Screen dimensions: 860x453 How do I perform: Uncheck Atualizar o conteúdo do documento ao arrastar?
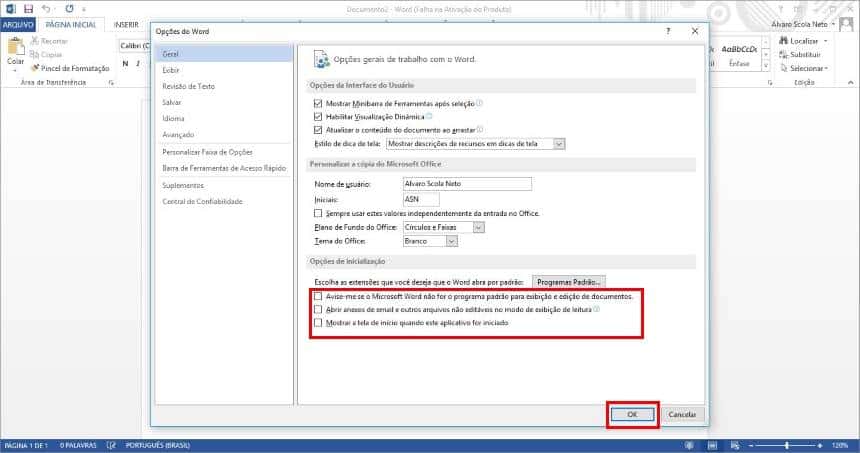pyautogui.click(x=318, y=130)
